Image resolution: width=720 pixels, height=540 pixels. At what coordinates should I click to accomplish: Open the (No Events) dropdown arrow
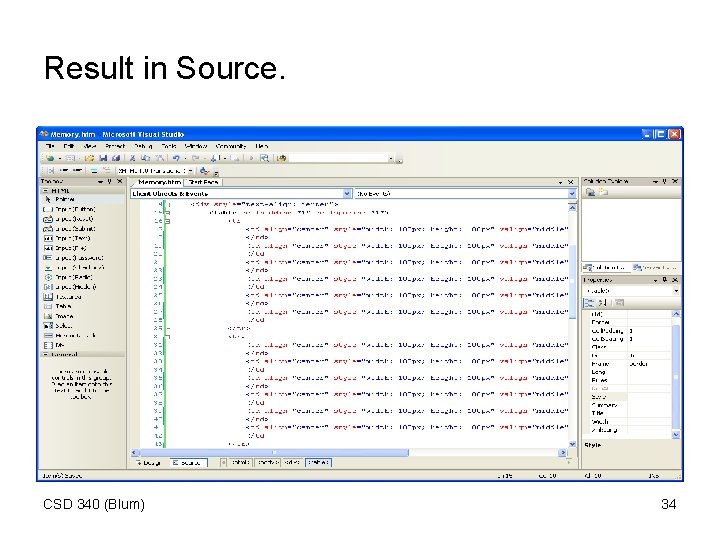[x=572, y=194]
